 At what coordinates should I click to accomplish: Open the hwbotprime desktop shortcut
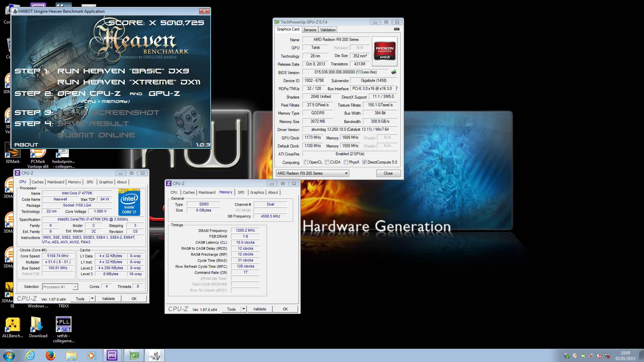pyautogui.click(x=63, y=158)
